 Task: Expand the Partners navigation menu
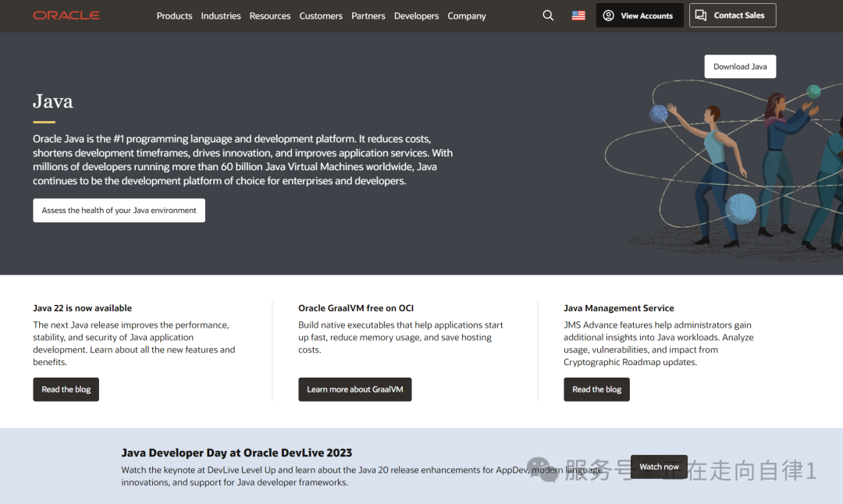click(368, 16)
